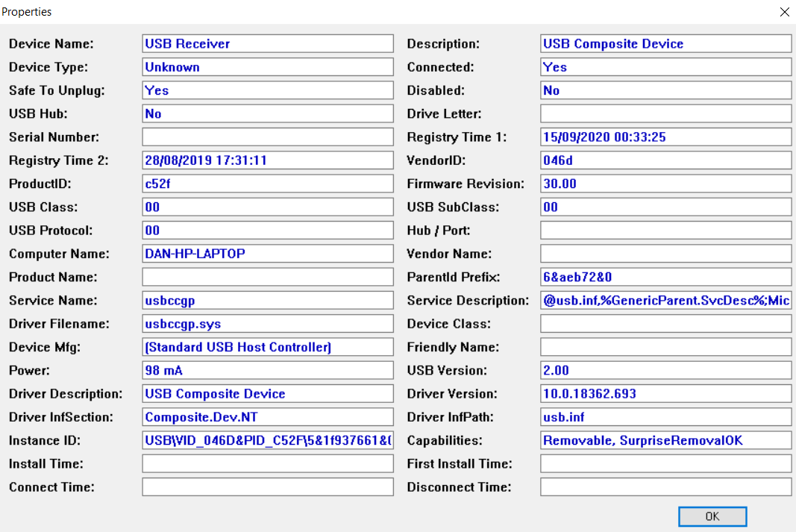Click the Connected field showing Yes
796x532 pixels.
[x=665, y=67]
